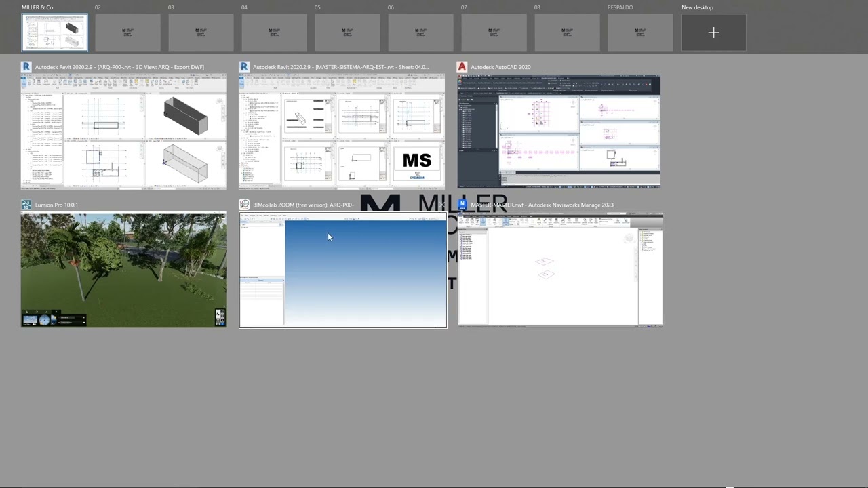Open the Navisworks Manage 2023 window thumbnail
This screenshot has width=868, height=488.
coord(560,270)
